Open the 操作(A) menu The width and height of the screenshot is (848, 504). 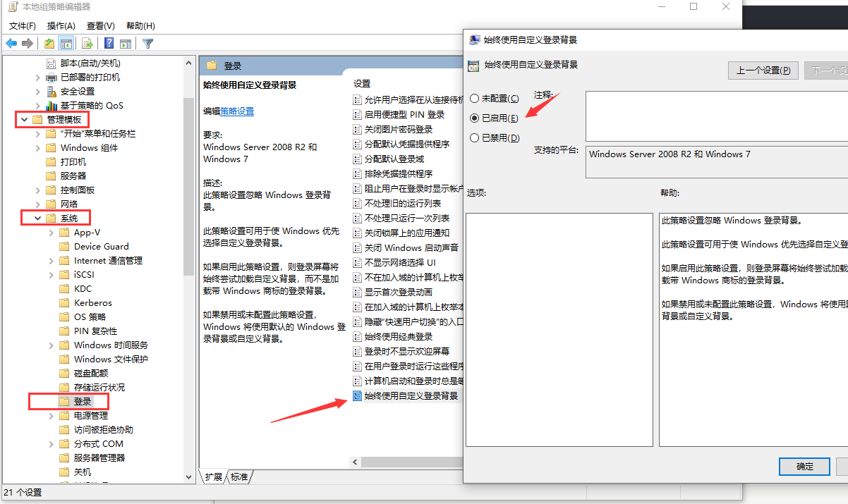pyautogui.click(x=61, y=26)
